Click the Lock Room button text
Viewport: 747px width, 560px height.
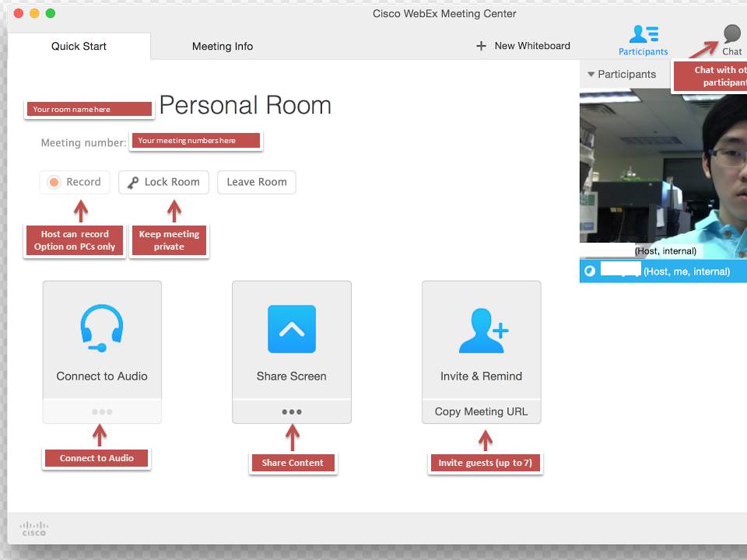tap(172, 182)
